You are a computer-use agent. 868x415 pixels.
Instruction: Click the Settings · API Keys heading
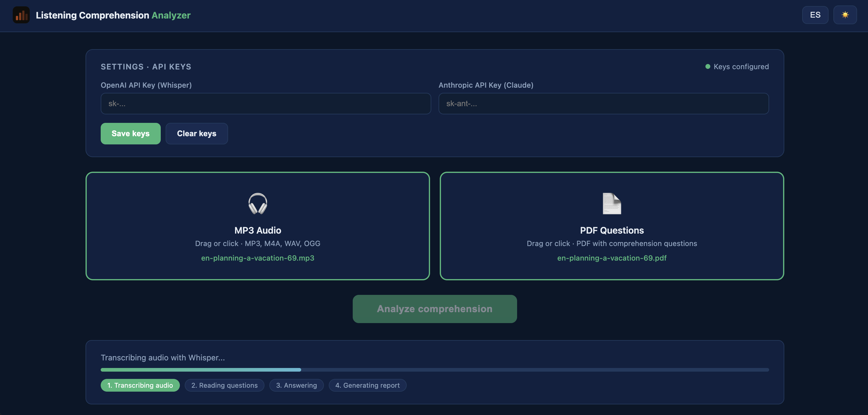tap(146, 67)
